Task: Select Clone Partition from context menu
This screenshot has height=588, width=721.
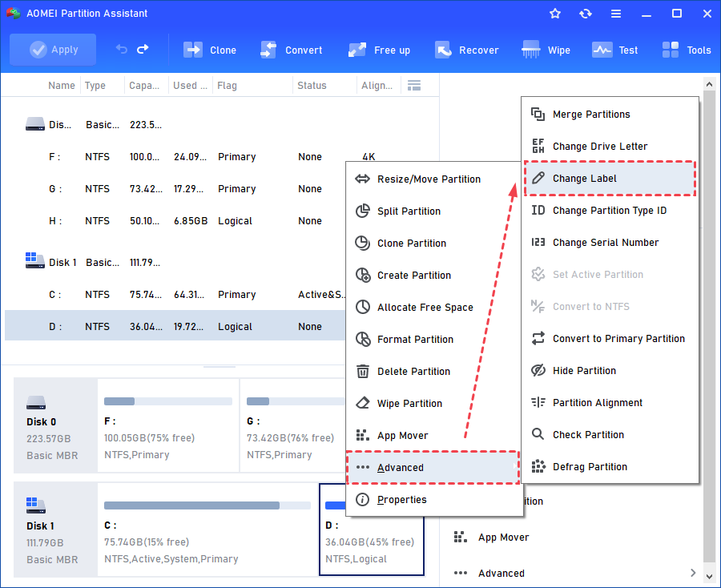Action: 433,244
